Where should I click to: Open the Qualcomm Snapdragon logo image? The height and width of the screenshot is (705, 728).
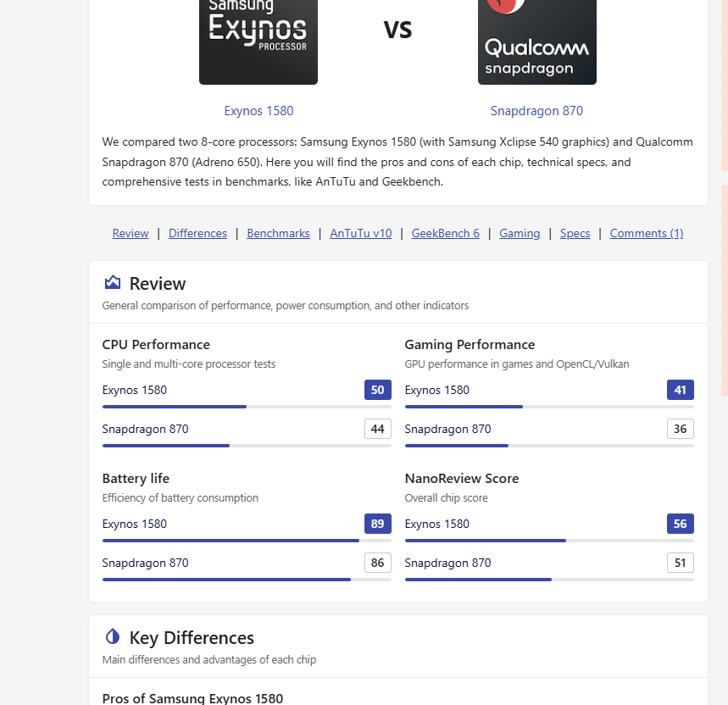tap(537, 42)
